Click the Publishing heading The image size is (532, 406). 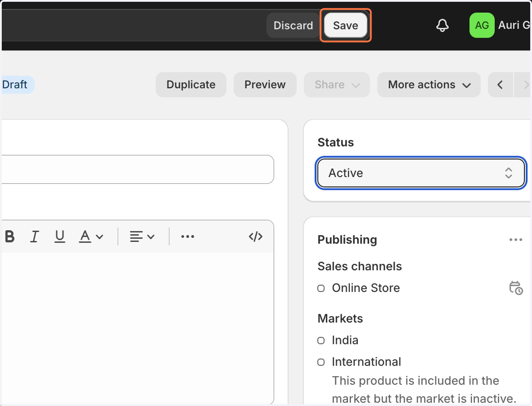(347, 240)
